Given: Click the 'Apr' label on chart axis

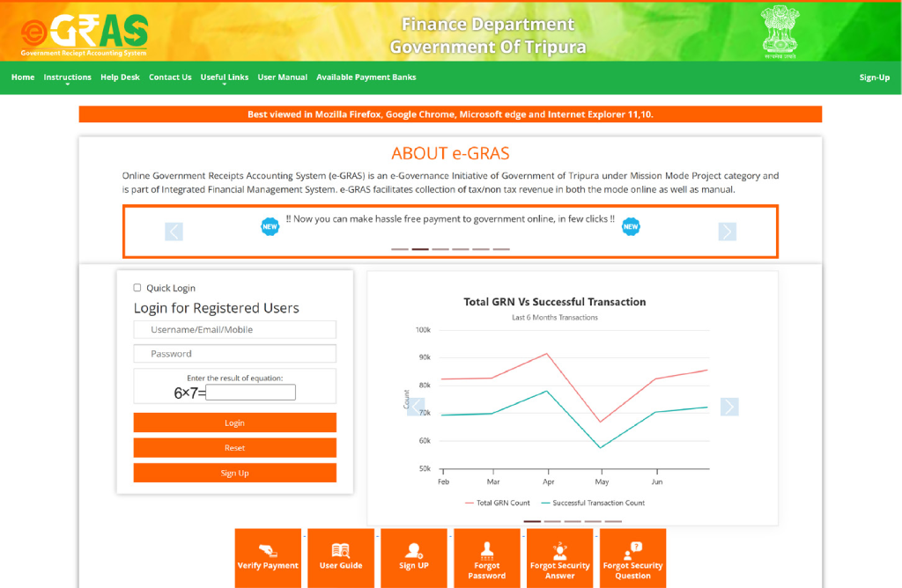Looking at the screenshot, I should 548,481.
